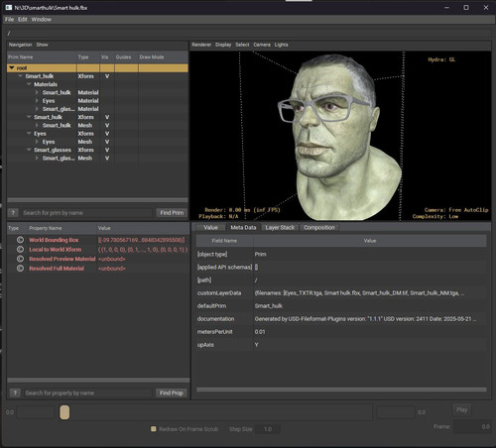The height and width of the screenshot is (448, 496).
Task: Toggle visibility V of Eyes mesh
Action: coord(107,142)
